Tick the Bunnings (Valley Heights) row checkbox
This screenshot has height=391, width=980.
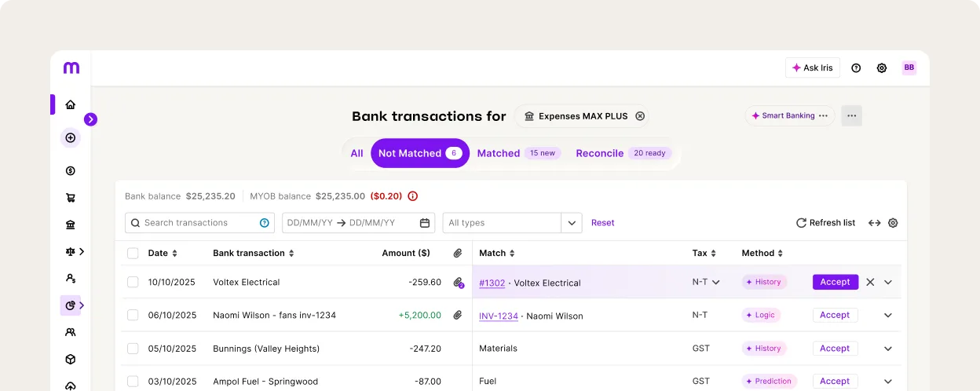tap(133, 349)
